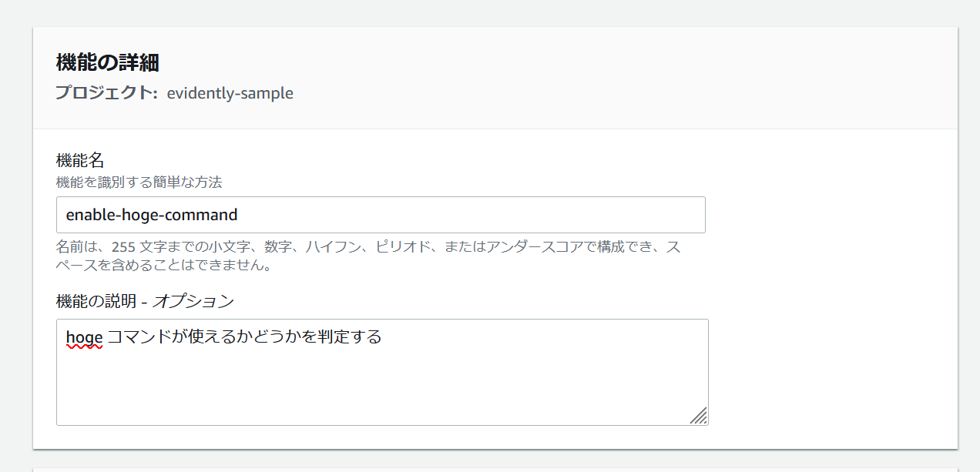
Task: Click the 機能の詳細 heading
Action: pyautogui.click(x=108, y=62)
